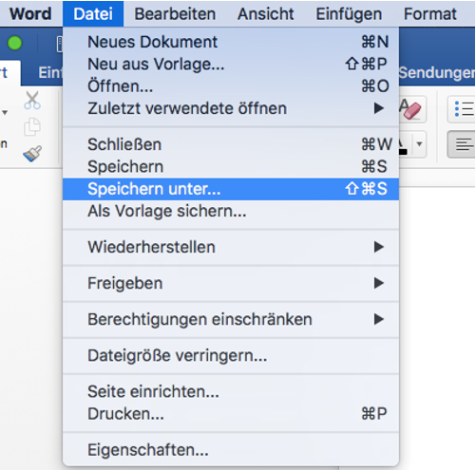
Task: Open the font color dropdown arrow
Action: [419, 144]
